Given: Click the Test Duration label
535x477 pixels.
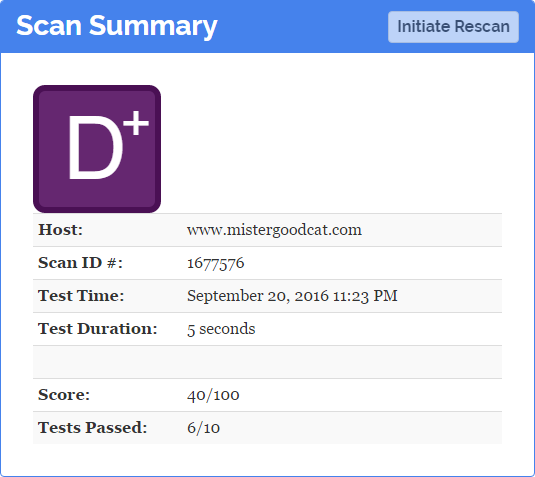Looking at the screenshot, I should tap(98, 329).
